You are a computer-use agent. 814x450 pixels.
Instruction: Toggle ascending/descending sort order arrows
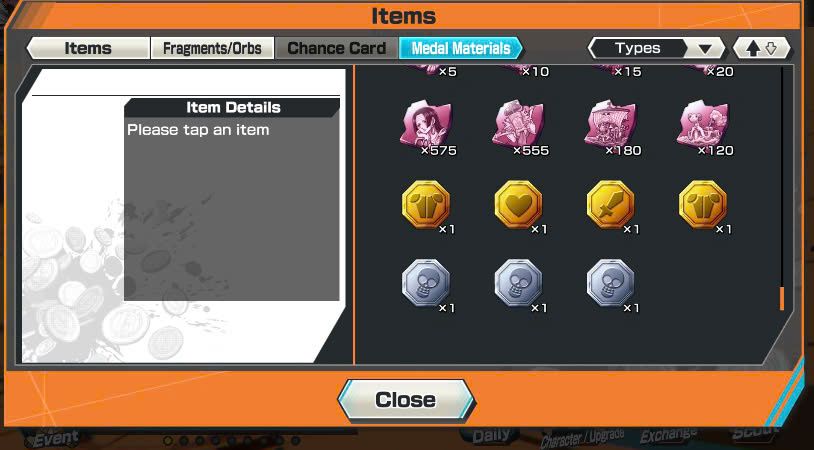tap(761, 48)
